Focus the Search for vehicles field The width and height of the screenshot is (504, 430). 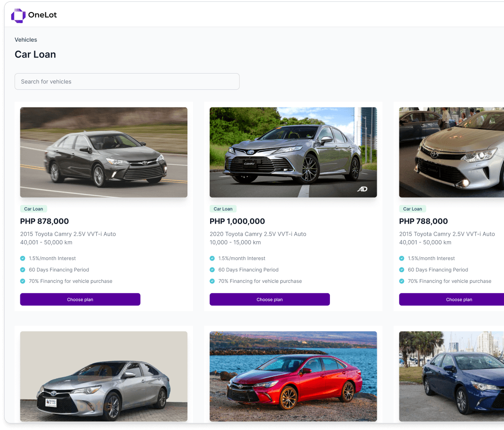pyautogui.click(x=127, y=81)
